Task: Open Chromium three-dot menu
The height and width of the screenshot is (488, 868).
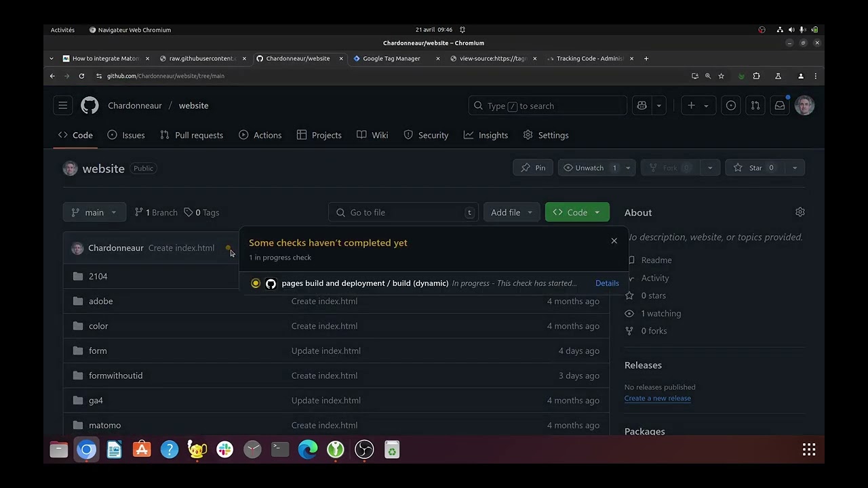Action: click(815, 76)
